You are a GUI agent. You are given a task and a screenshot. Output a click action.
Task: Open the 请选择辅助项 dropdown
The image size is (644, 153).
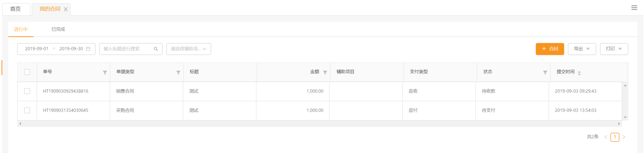click(188, 49)
